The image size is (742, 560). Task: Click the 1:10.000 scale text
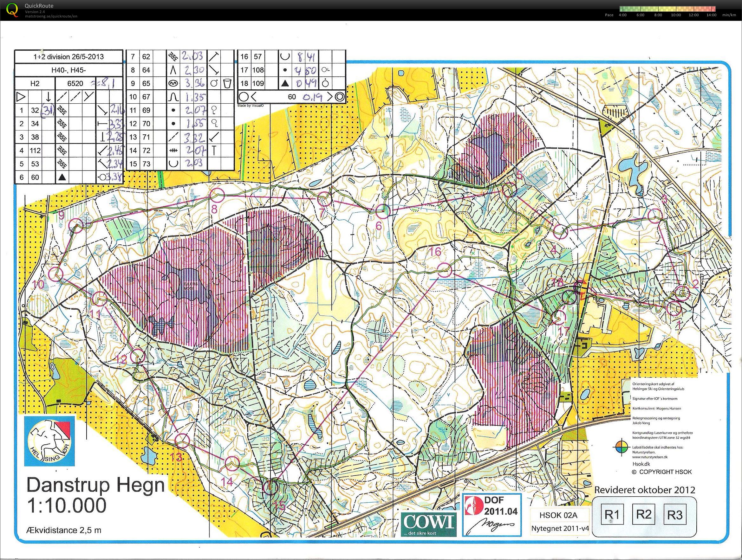click(66, 505)
